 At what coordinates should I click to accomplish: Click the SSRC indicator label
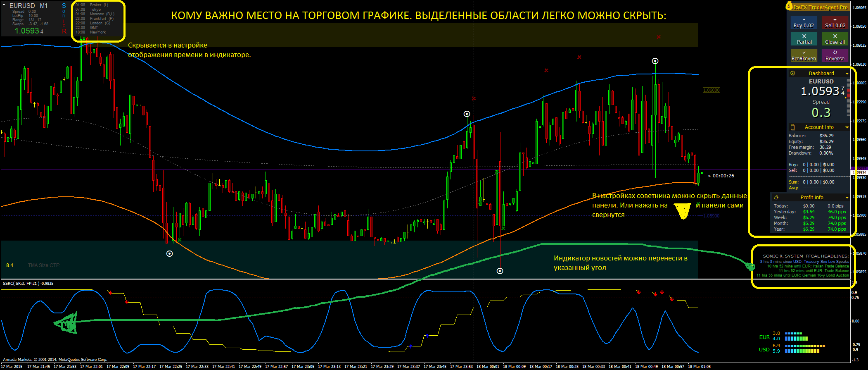[28, 284]
